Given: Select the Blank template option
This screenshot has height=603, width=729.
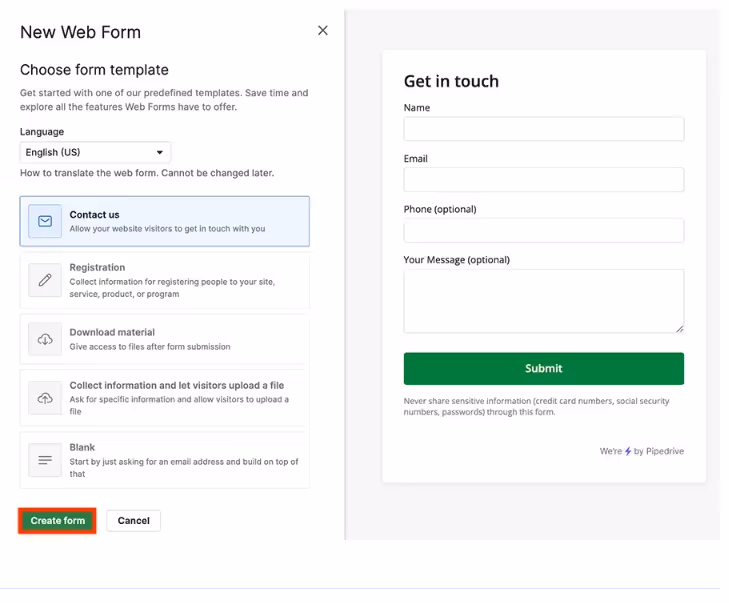Looking at the screenshot, I should [x=165, y=460].
